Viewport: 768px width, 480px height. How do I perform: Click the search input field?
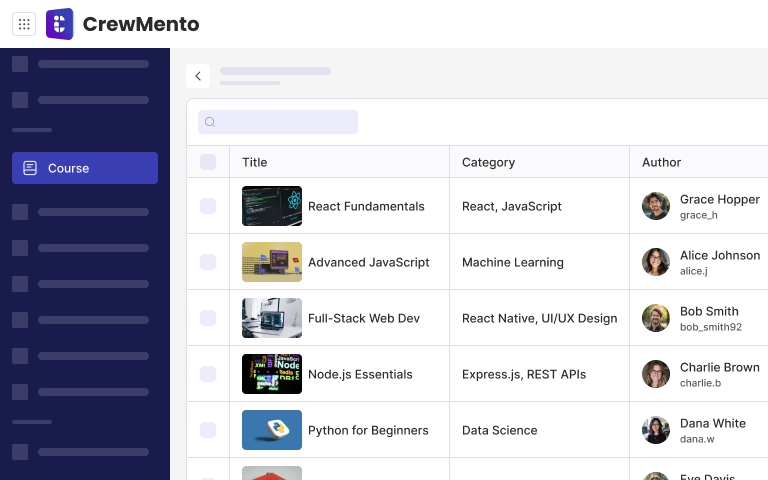coord(278,122)
